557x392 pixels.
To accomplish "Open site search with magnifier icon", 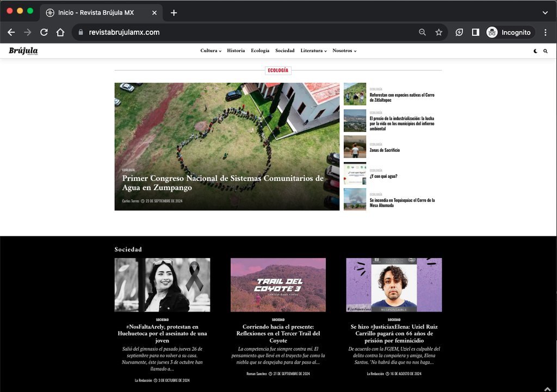I will point(545,51).
